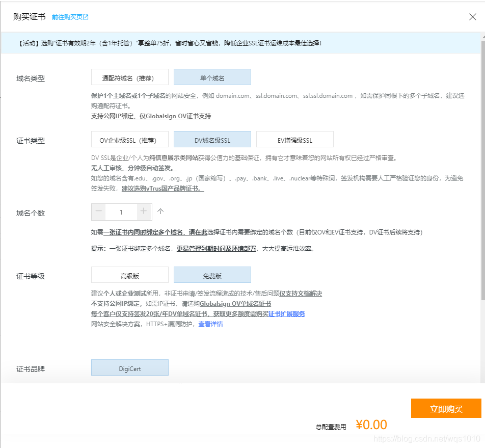Choose OV企业级SSL（推荐）certificate type

[129, 139]
